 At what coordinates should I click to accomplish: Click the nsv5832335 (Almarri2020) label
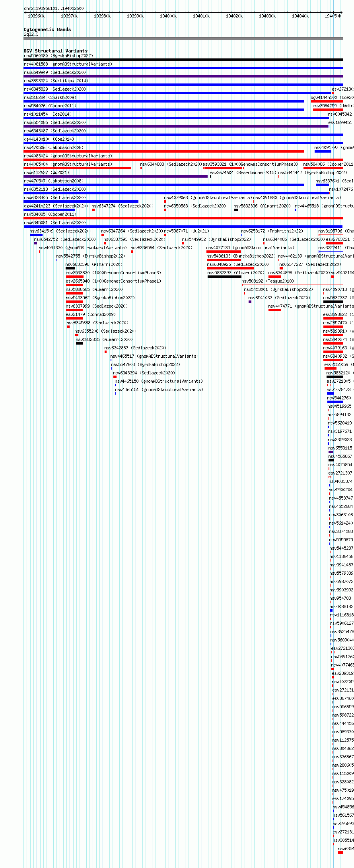coord(104,339)
